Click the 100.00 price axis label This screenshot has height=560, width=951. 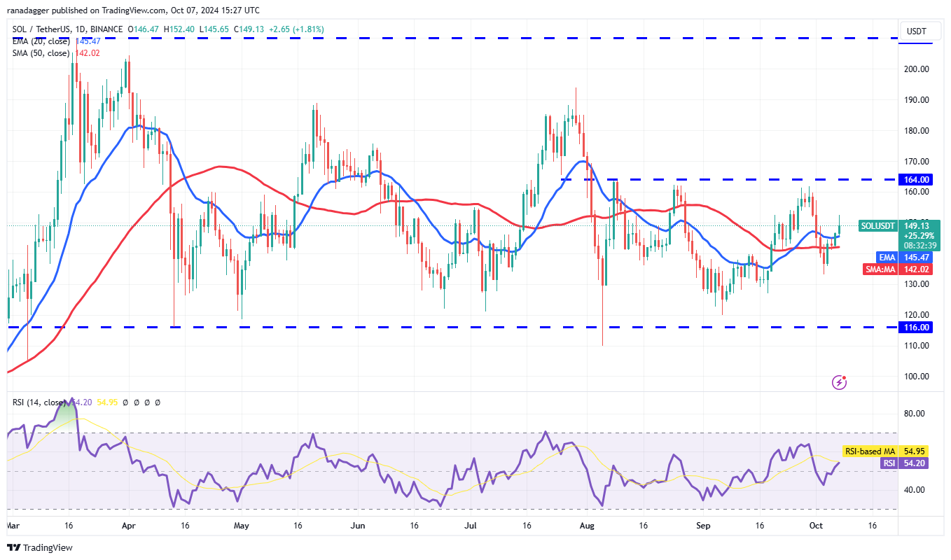point(916,377)
